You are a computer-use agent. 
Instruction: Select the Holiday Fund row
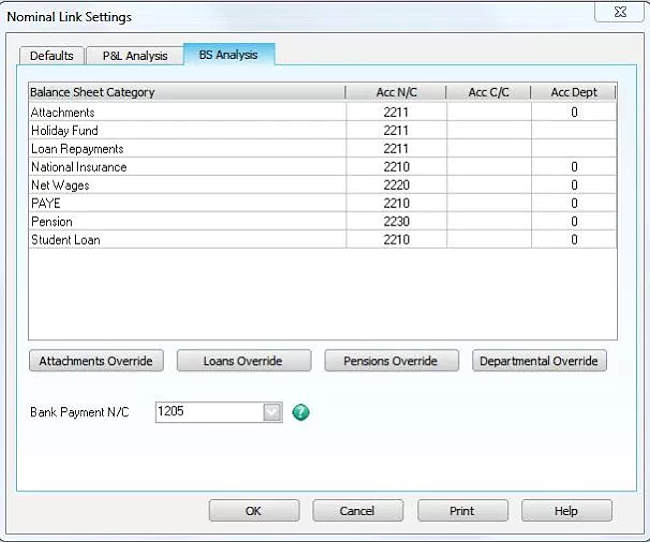coord(323,130)
